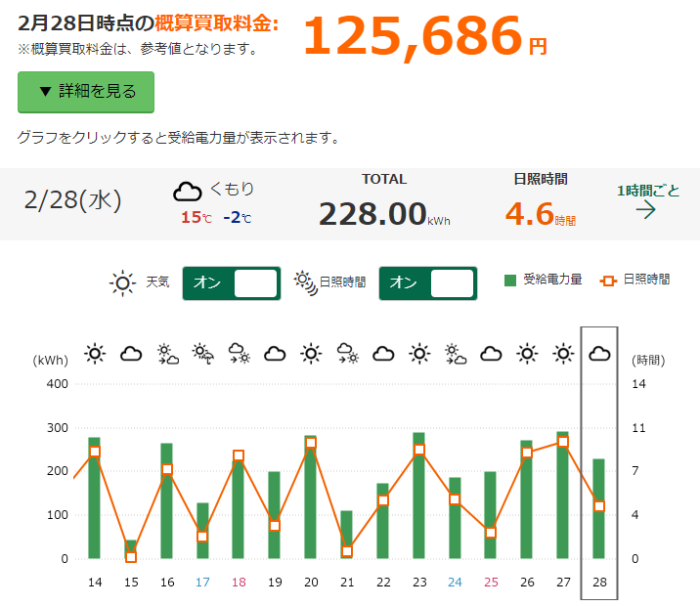The width and height of the screenshot is (700, 606).
Task: Click the cloud icon next to くもり
Action: click(188, 192)
